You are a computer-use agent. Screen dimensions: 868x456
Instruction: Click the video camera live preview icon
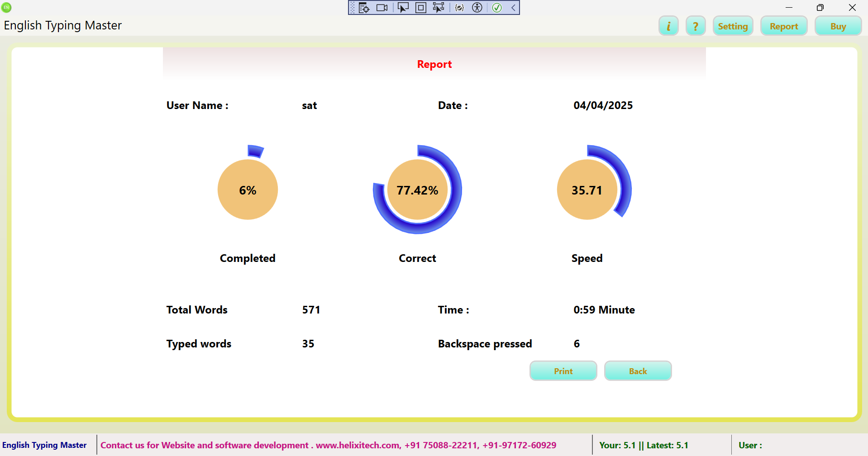pos(382,8)
